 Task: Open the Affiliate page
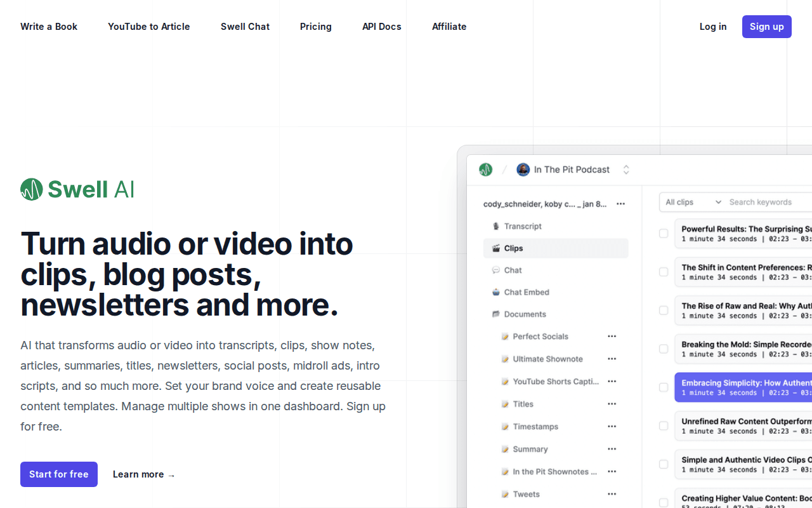[449, 27]
